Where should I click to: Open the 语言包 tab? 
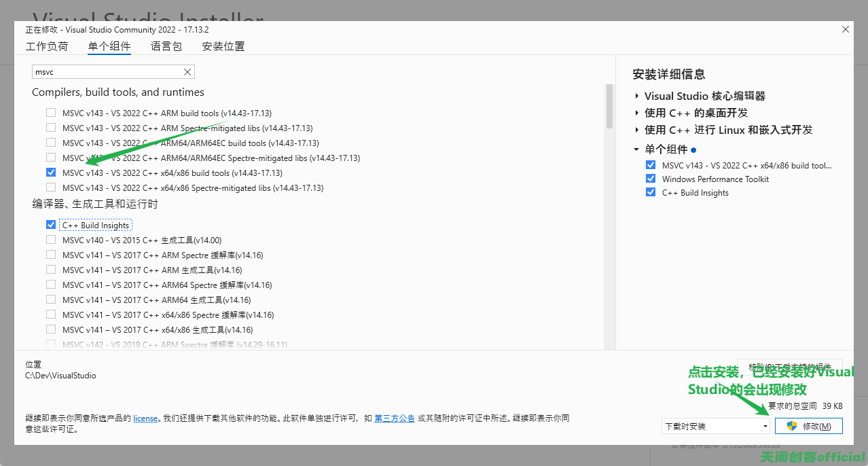tap(166, 47)
